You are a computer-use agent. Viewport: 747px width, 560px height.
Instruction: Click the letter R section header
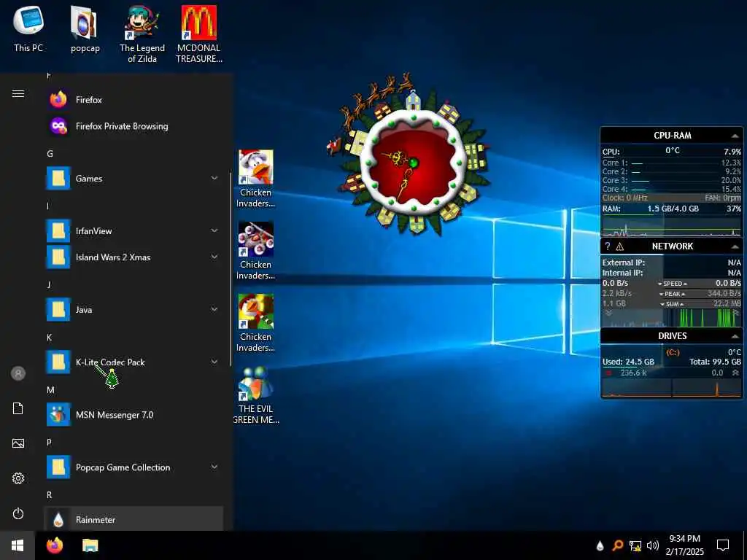pyautogui.click(x=49, y=495)
